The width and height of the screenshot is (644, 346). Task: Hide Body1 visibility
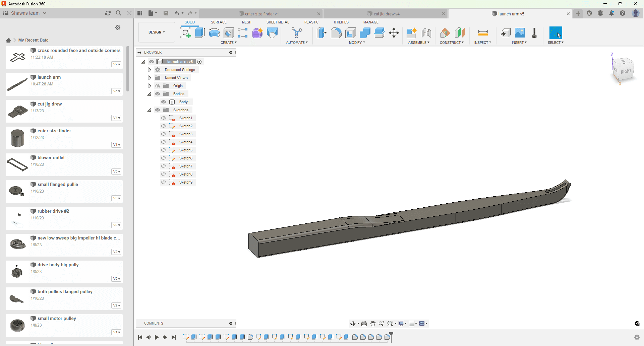[164, 102]
